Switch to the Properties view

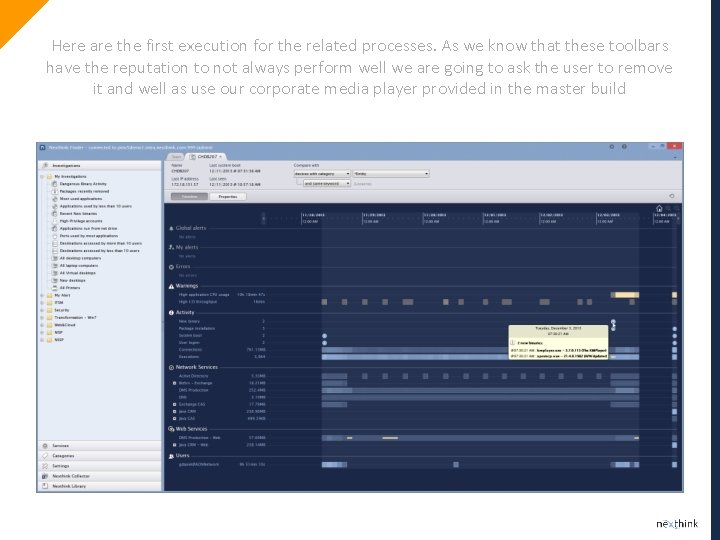coord(228,197)
